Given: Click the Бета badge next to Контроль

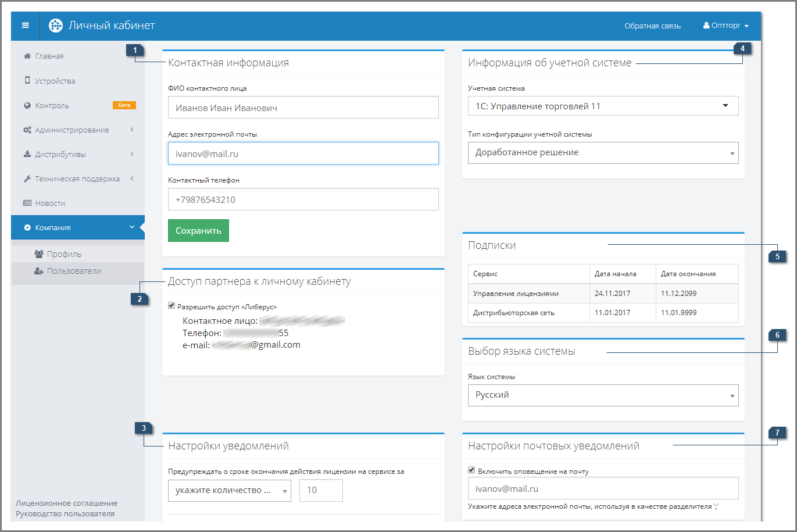Looking at the screenshot, I should pyautogui.click(x=124, y=105).
